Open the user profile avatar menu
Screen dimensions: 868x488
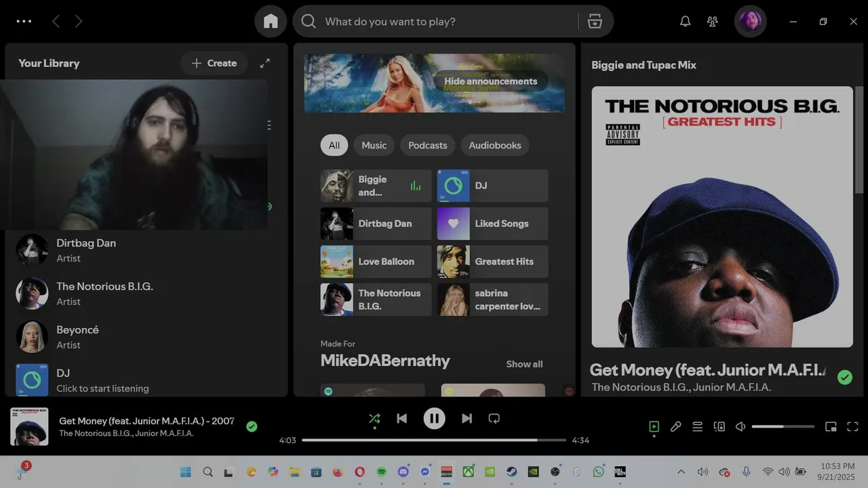(750, 22)
